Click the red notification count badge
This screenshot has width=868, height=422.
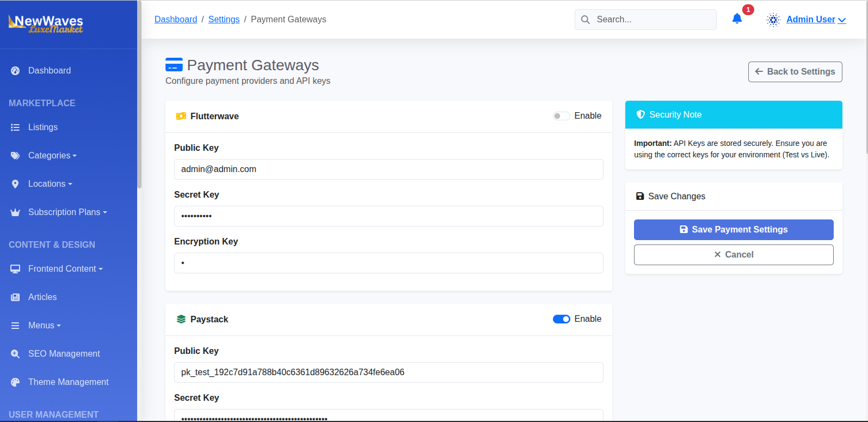click(x=748, y=10)
